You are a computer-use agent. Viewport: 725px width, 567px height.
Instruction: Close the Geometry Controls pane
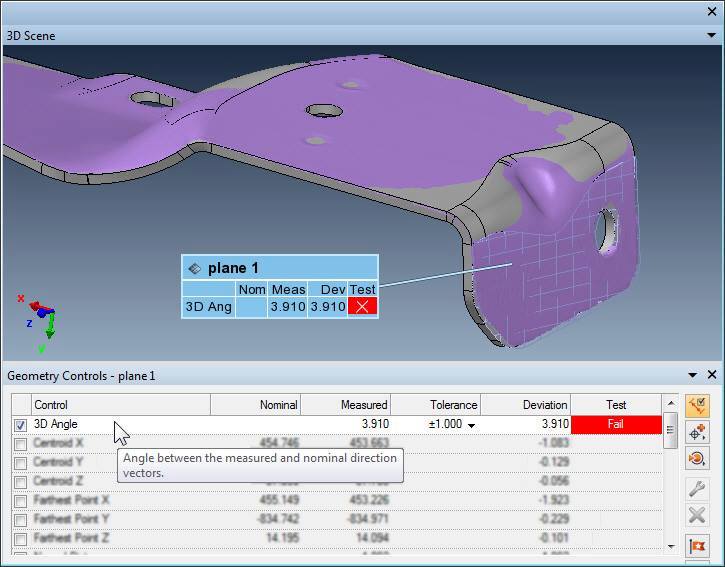[x=712, y=375]
